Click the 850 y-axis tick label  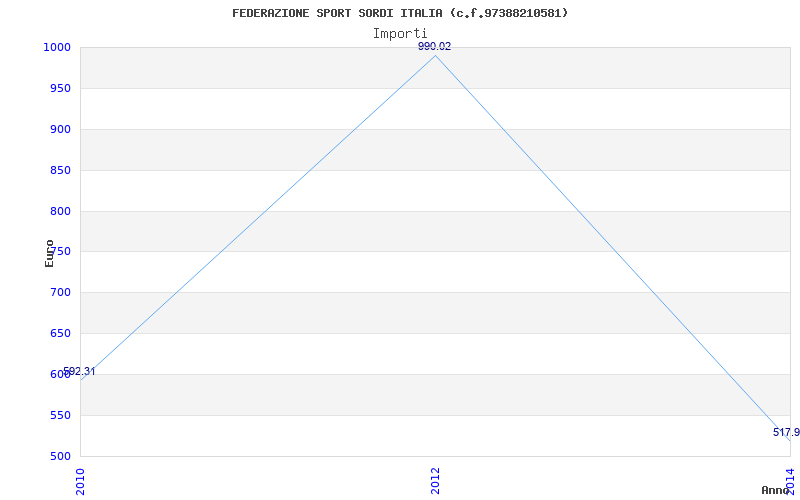click(60, 170)
